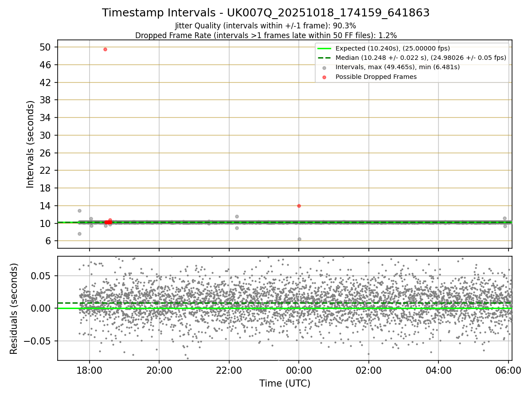Click the 'Intervals (seconds)' y-axis label
The height and width of the screenshot is (399, 532).
30,144
